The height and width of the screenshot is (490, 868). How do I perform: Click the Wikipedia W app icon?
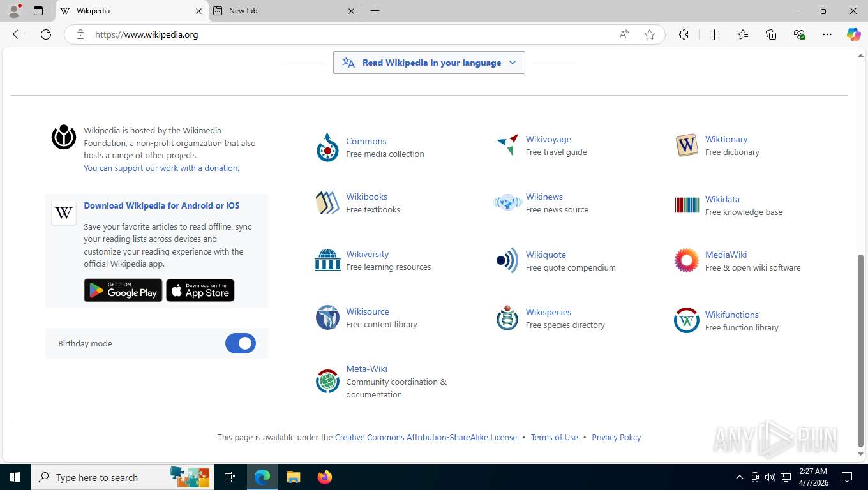[x=64, y=213]
